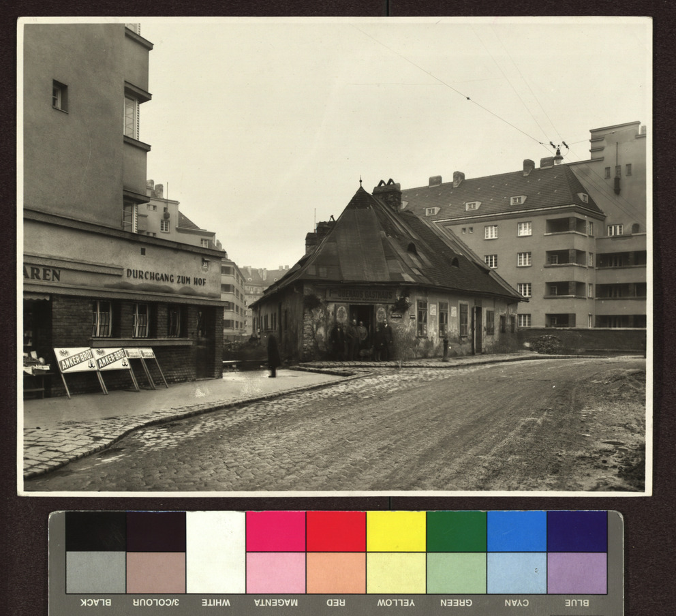The height and width of the screenshot is (616, 676).
Task: Click the upside-down YELLOW label
Action: [x=396, y=602]
